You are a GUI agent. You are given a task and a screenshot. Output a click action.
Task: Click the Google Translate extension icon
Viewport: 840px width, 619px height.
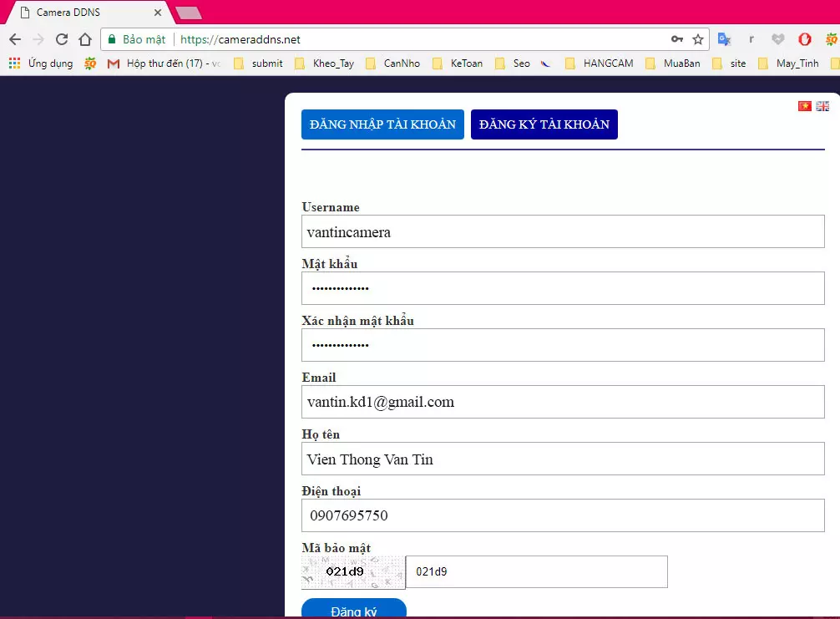(x=725, y=39)
